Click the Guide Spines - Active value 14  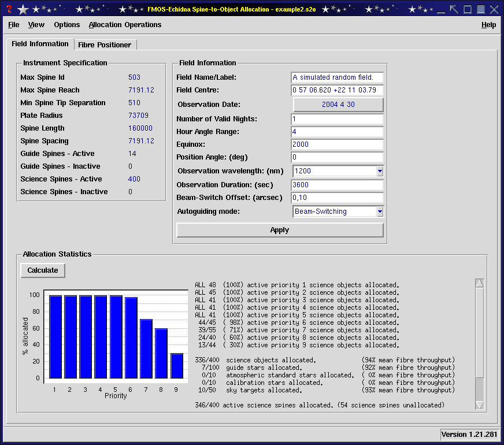tap(132, 154)
